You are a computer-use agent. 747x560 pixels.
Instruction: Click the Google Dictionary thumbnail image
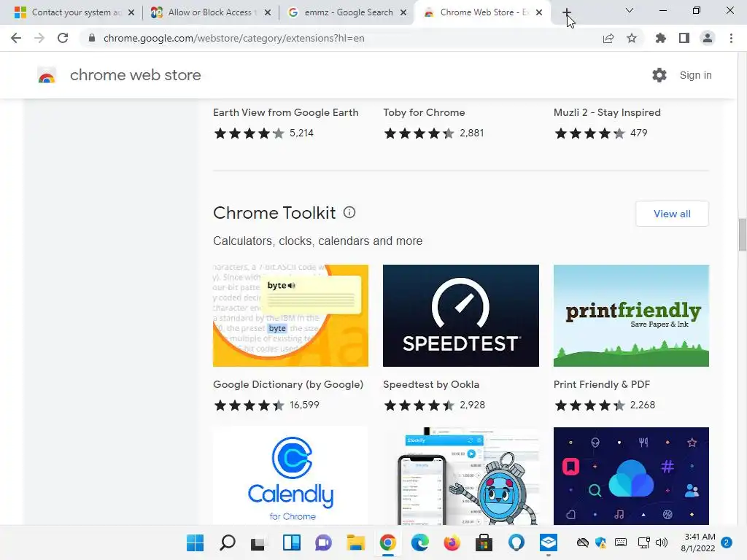pos(290,316)
